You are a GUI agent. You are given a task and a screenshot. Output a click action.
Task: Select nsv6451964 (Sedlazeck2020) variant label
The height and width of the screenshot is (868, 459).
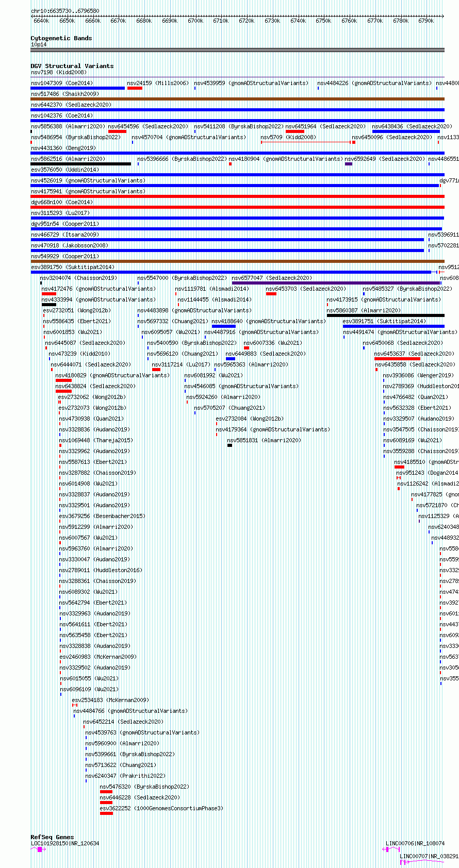click(x=325, y=126)
